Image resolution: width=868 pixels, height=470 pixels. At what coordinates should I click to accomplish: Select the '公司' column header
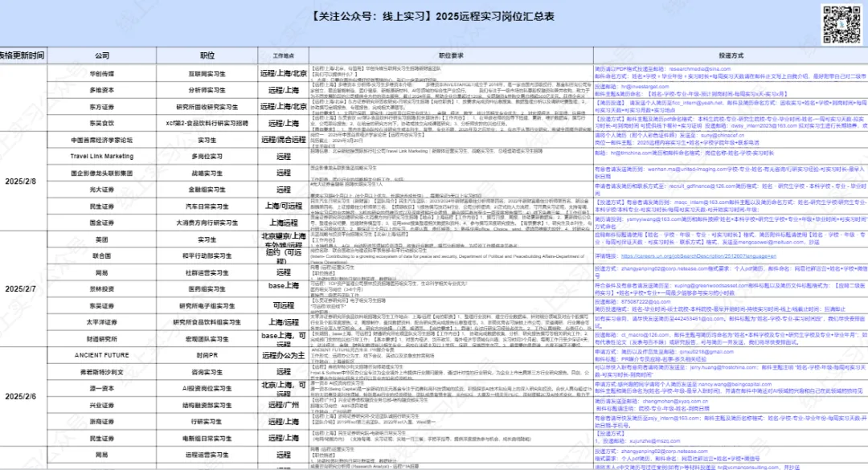(102, 55)
